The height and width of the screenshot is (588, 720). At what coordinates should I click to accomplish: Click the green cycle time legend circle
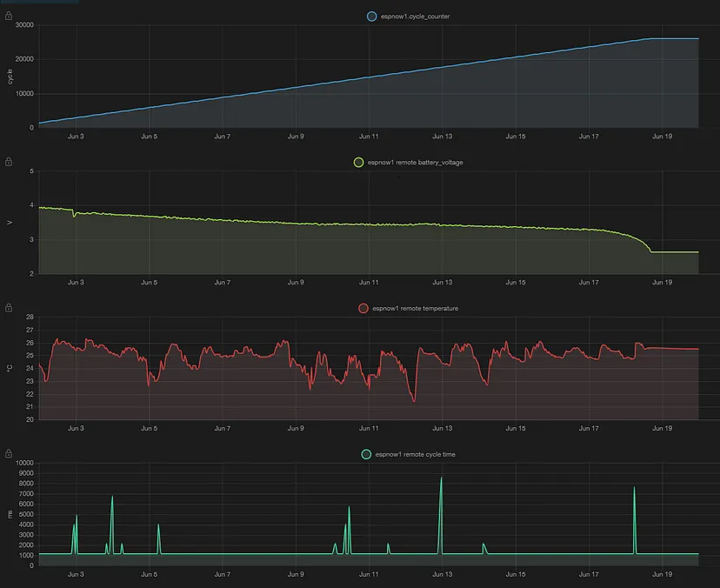[366, 454]
